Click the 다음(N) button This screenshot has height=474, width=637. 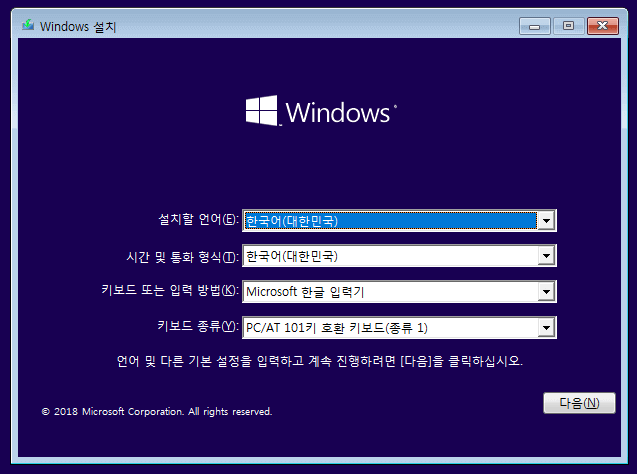(579, 403)
